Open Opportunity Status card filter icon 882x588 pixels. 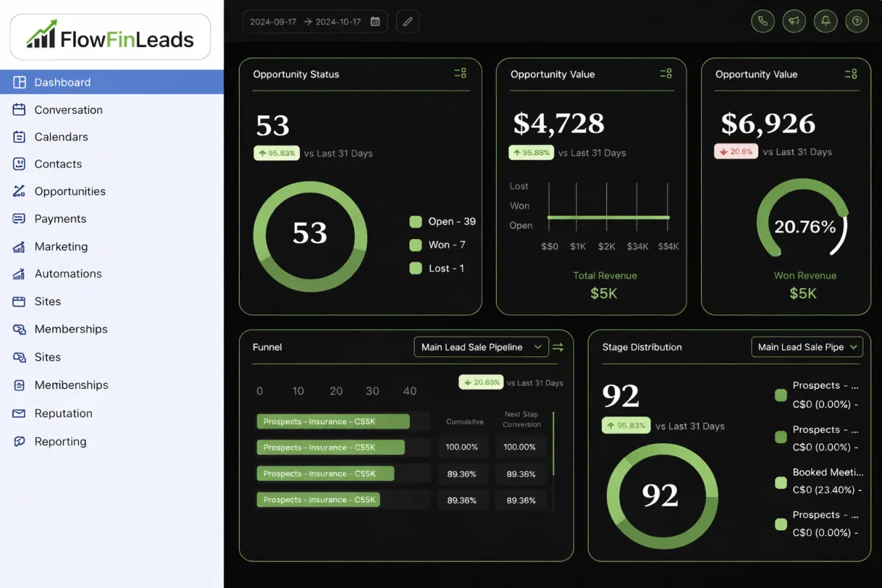461,73
